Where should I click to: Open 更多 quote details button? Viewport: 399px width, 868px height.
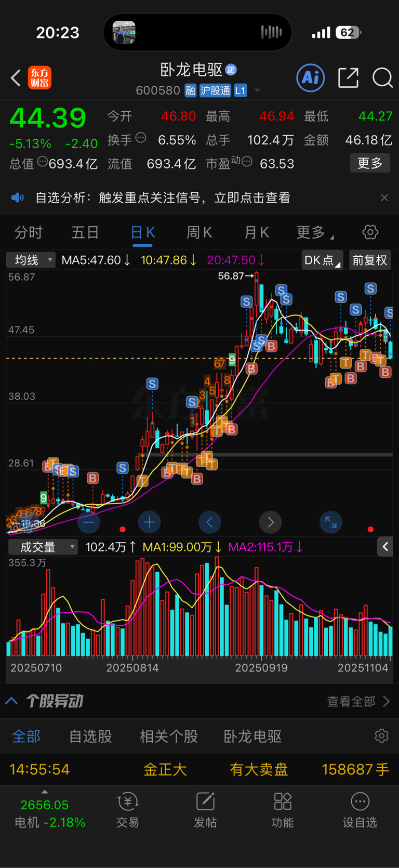tap(370, 163)
